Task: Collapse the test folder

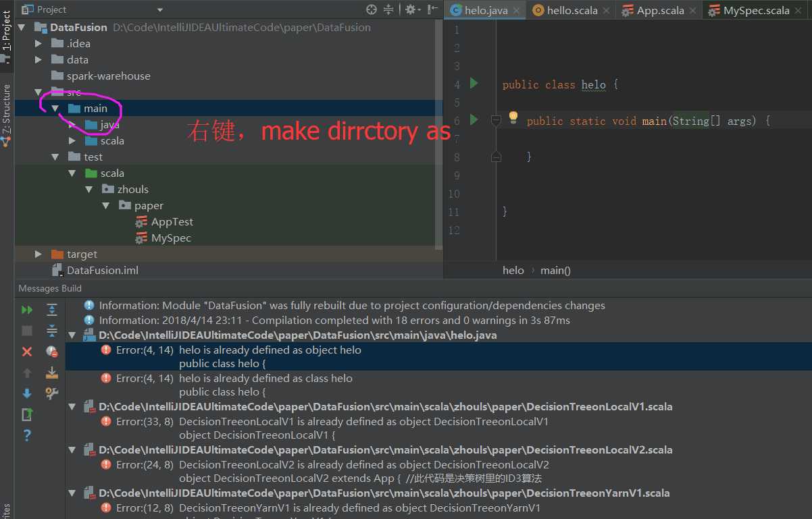Action: pos(55,157)
